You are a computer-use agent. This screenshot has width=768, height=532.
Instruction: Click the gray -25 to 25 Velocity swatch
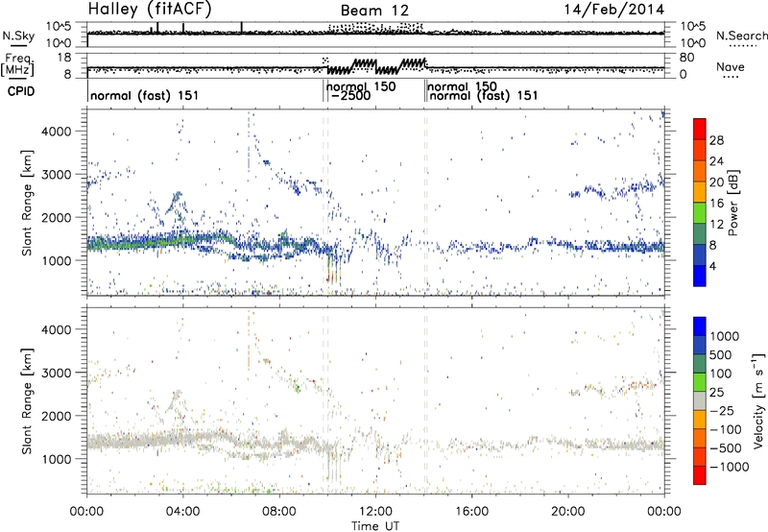click(700, 401)
